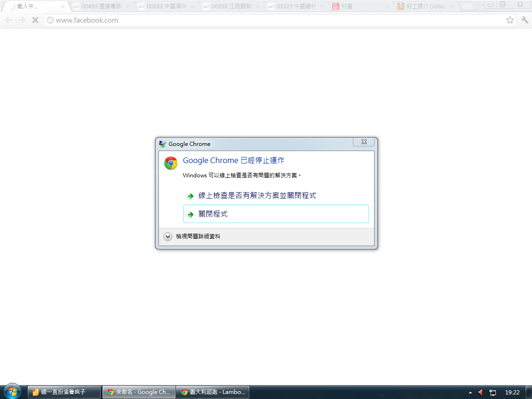Close the 00493 國美電器 tab
532x399 pixels.
click(x=128, y=6)
